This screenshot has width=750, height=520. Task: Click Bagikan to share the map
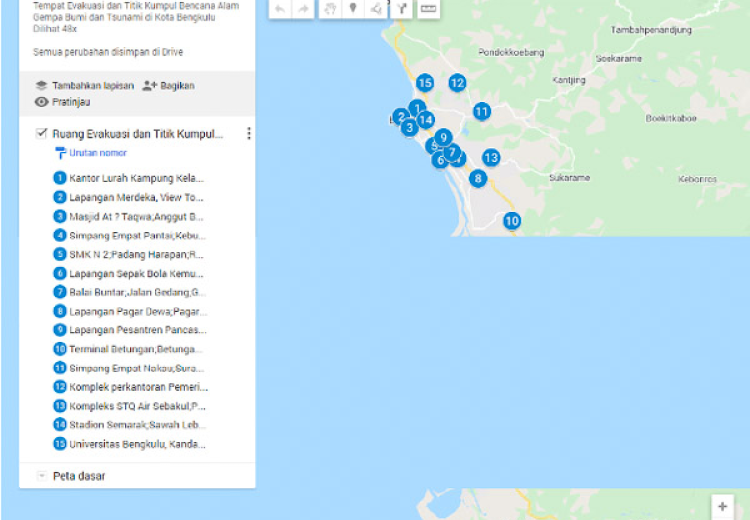coord(168,86)
